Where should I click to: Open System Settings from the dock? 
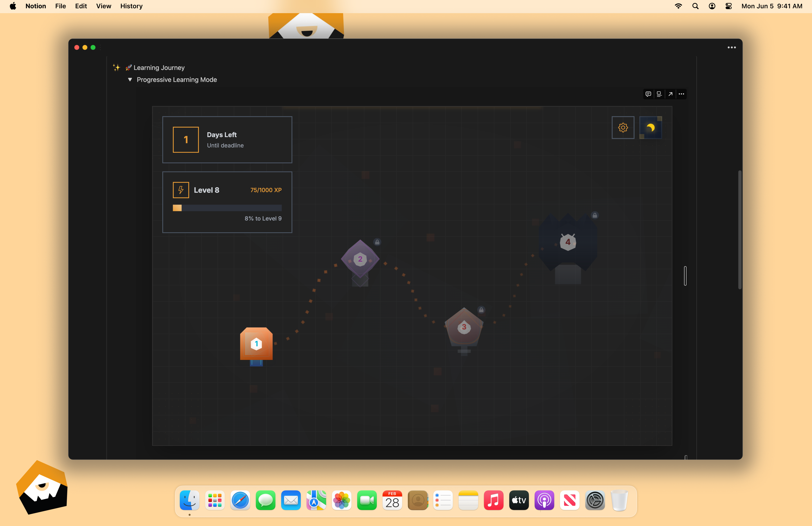(x=595, y=500)
